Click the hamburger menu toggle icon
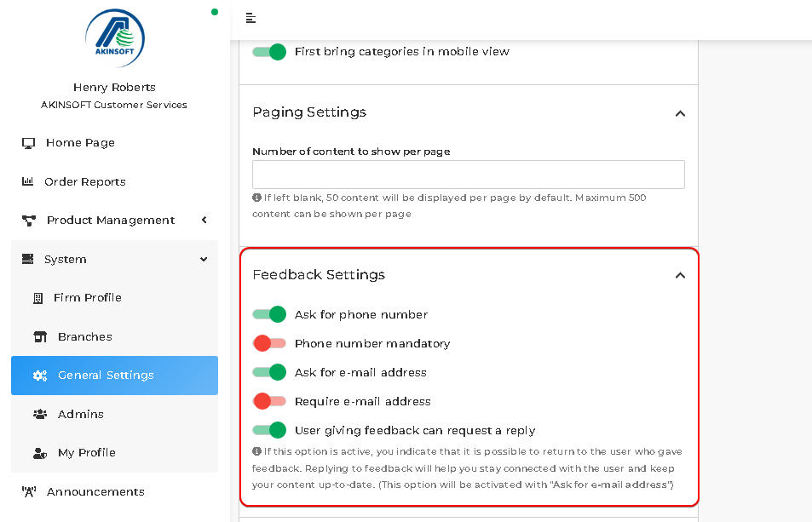Viewport: 812px width, 522px height. [x=251, y=18]
